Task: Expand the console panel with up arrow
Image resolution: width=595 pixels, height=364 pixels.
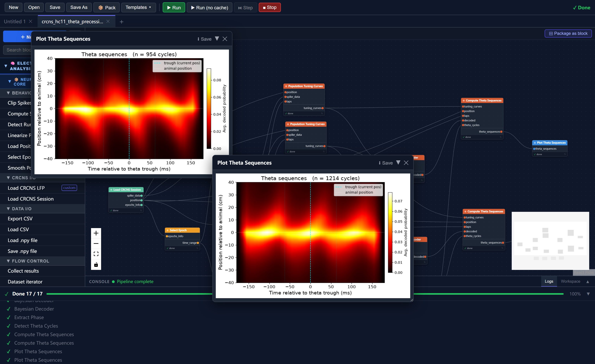Action: coord(588,282)
